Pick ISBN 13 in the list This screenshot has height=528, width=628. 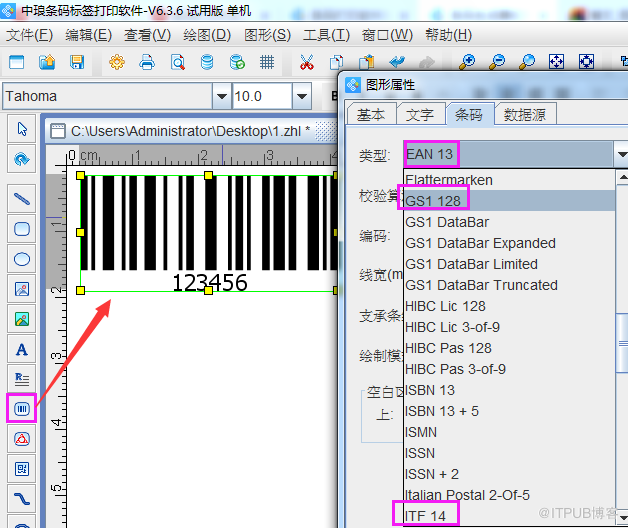click(x=430, y=390)
